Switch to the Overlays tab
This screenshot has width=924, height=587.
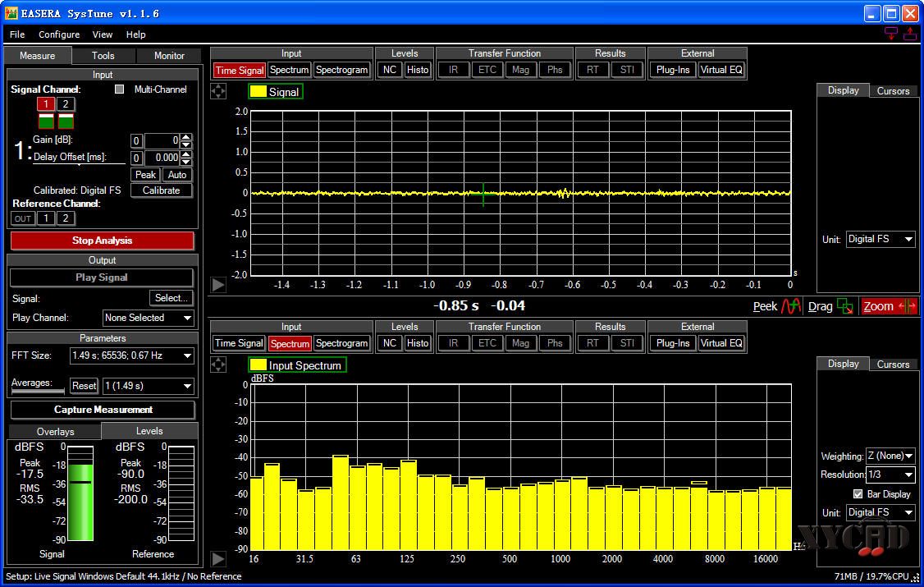point(56,431)
